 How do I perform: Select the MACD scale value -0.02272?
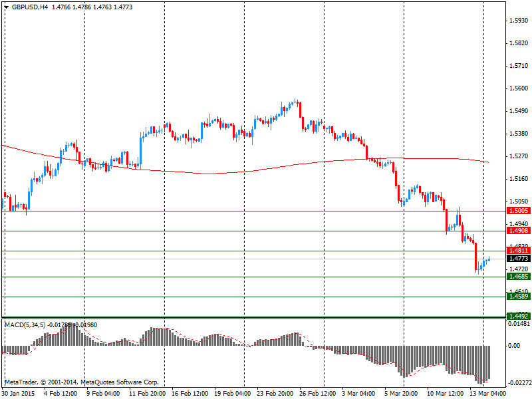pos(519,383)
